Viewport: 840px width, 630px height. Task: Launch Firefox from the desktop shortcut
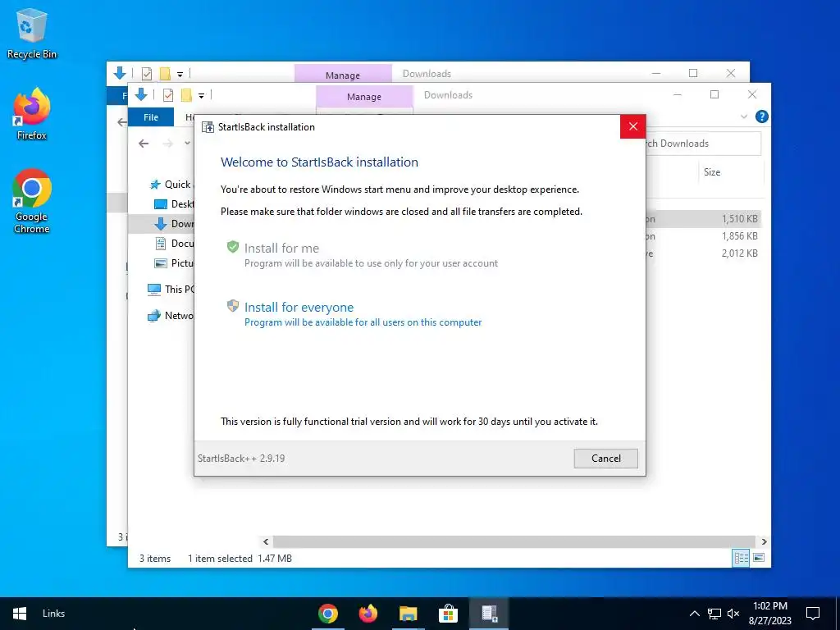pos(32,114)
